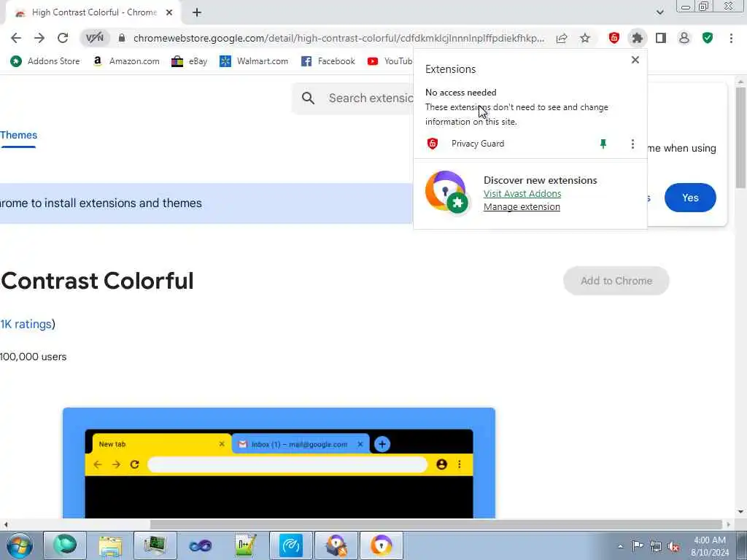The height and width of the screenshot is (560, 747).
Task: Click the network tray icon
Action: 656,546
